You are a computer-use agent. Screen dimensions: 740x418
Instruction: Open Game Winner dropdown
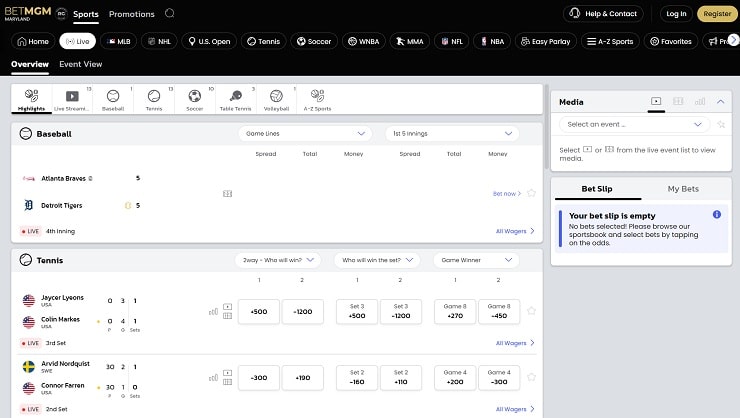[x=476, y=260]
